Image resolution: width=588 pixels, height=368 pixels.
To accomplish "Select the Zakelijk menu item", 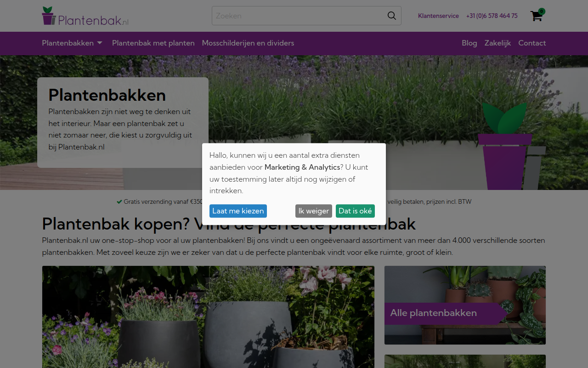I will tap(498, 43).
